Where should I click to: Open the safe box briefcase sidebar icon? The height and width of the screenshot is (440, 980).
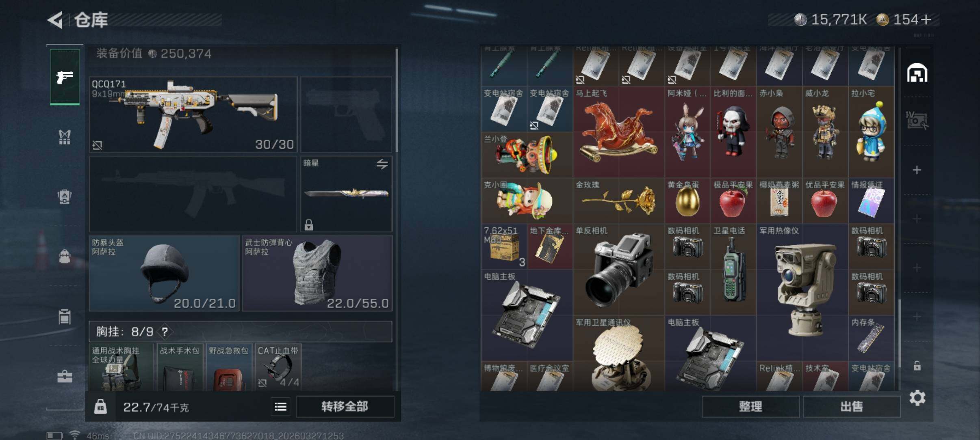(x=65, y=376)
